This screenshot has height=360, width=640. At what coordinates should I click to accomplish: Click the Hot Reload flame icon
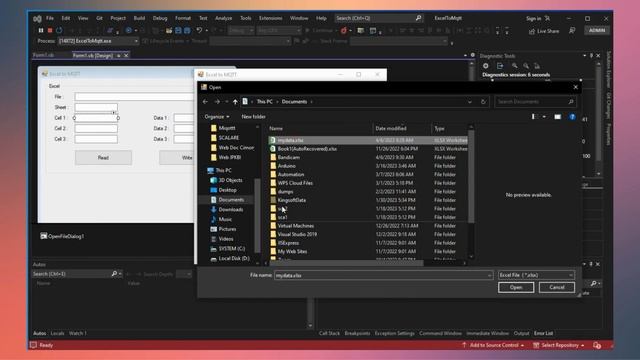343,31
